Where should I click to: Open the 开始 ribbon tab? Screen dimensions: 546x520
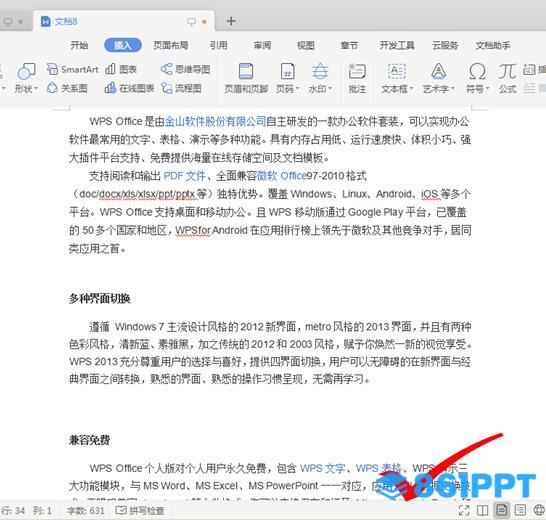pos(79,45)
